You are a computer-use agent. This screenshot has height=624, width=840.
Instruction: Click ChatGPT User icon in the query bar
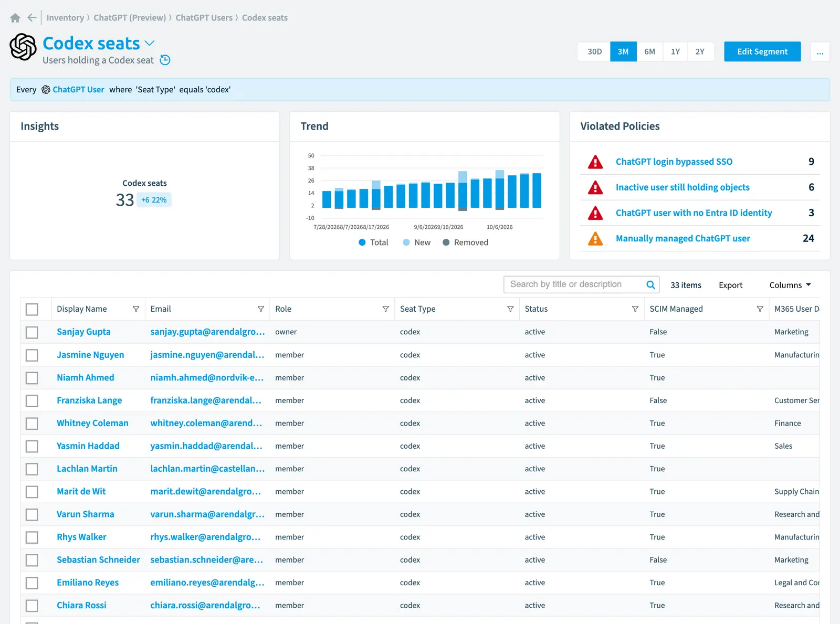(46, 90)
